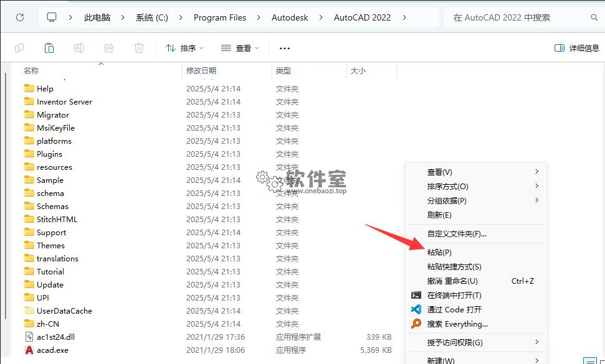
Task: Select the StitchHTML folder name
Action: coord(57,219)
